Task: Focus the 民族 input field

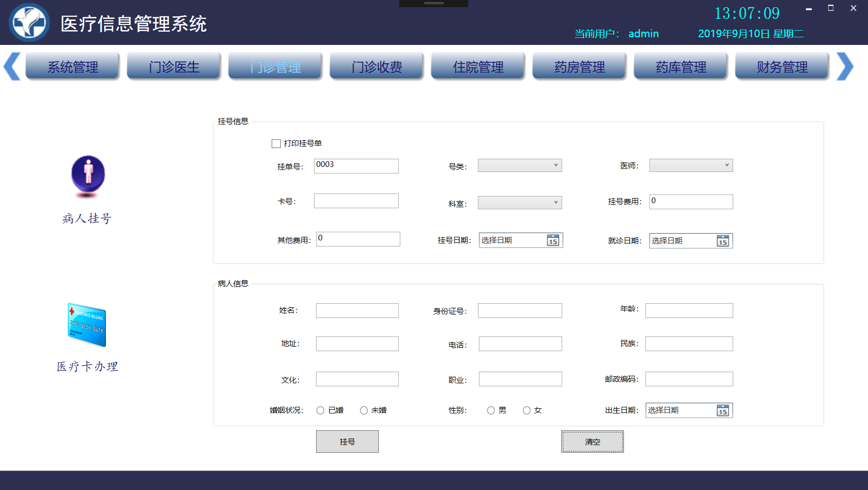Action: (x=689, y=344)
